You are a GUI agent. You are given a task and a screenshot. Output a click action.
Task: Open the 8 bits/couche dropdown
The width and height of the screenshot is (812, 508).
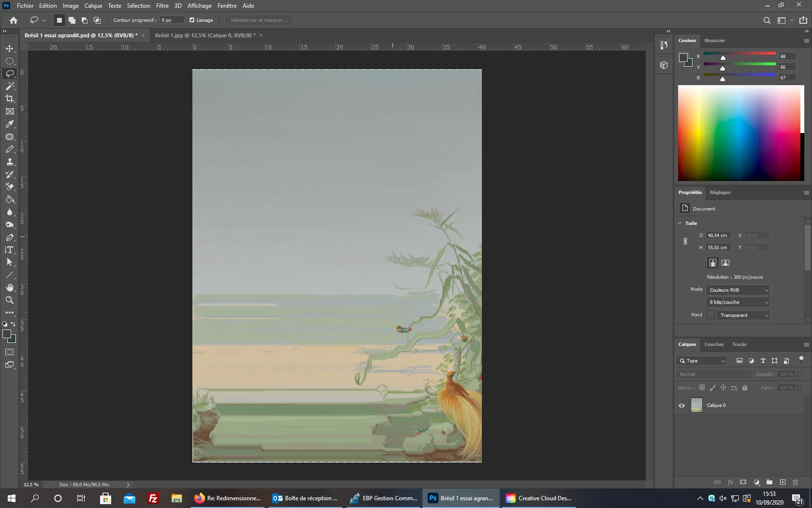[738, 302]
